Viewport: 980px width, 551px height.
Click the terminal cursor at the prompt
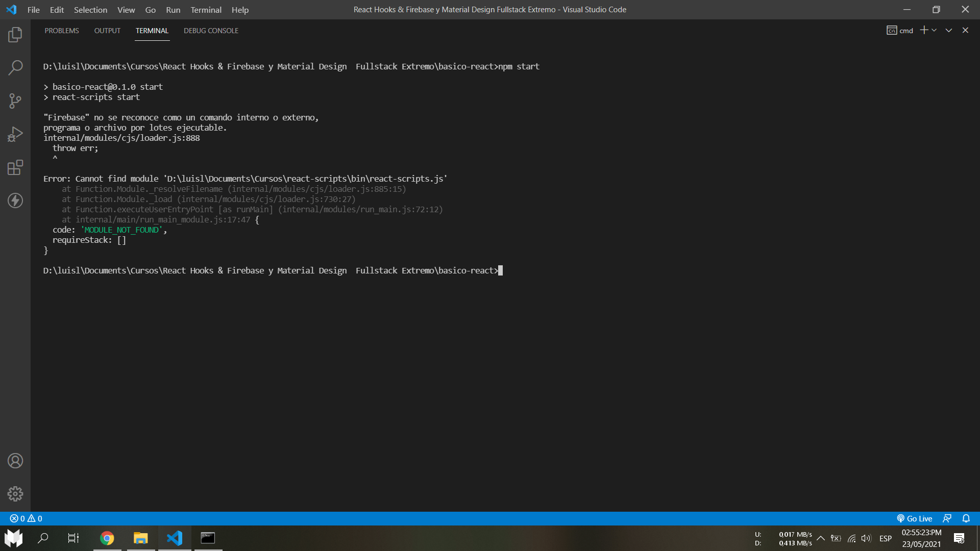pos(500,270)
